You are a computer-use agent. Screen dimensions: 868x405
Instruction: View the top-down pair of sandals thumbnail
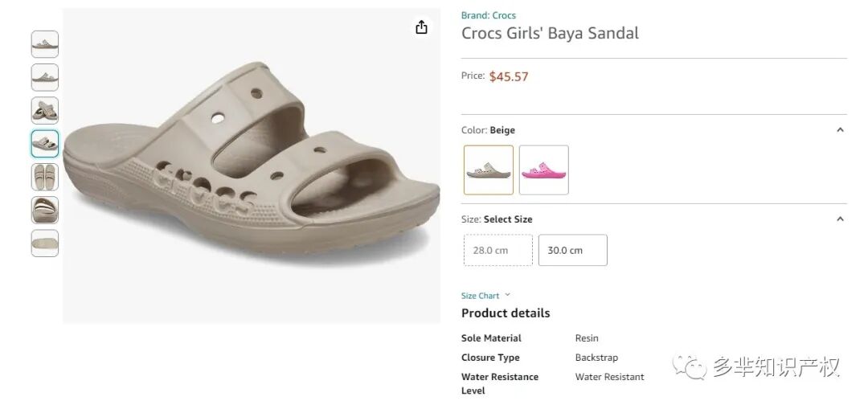tap(45, 177)
